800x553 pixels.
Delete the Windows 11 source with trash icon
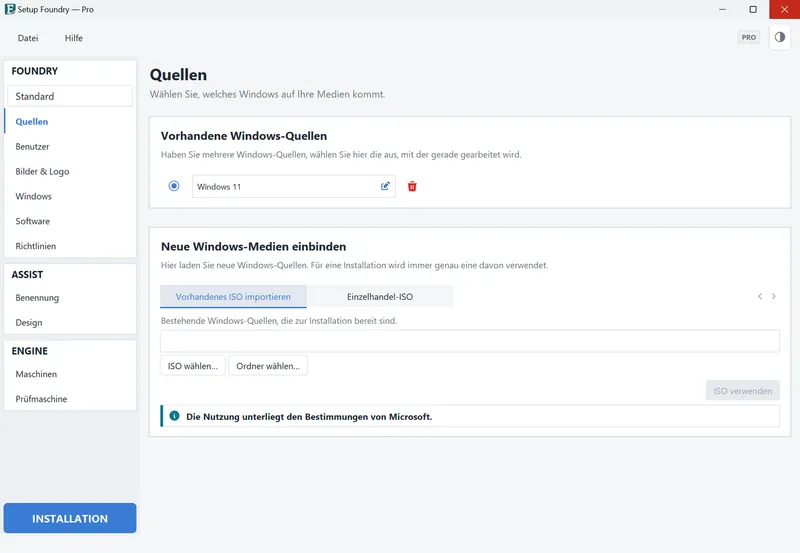412,186
